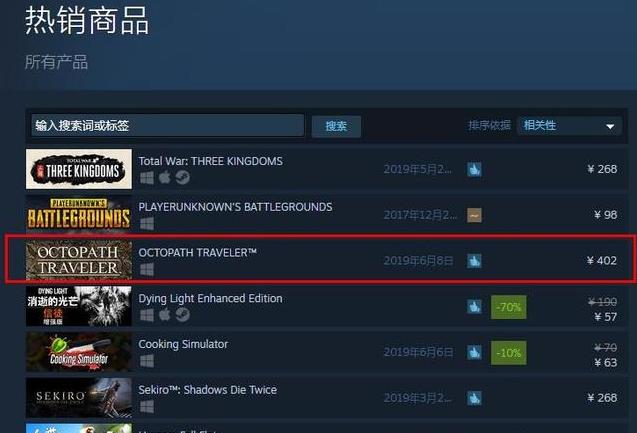637x433 pixels.
Task: Open the 相关性 sort dropdown
Action: pyautogui.click(x=569, y=126)
